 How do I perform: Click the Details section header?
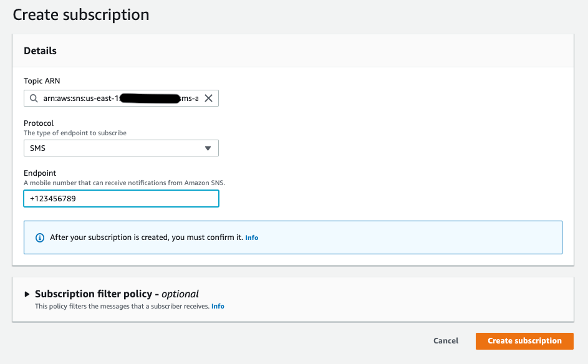coord(40,50)
